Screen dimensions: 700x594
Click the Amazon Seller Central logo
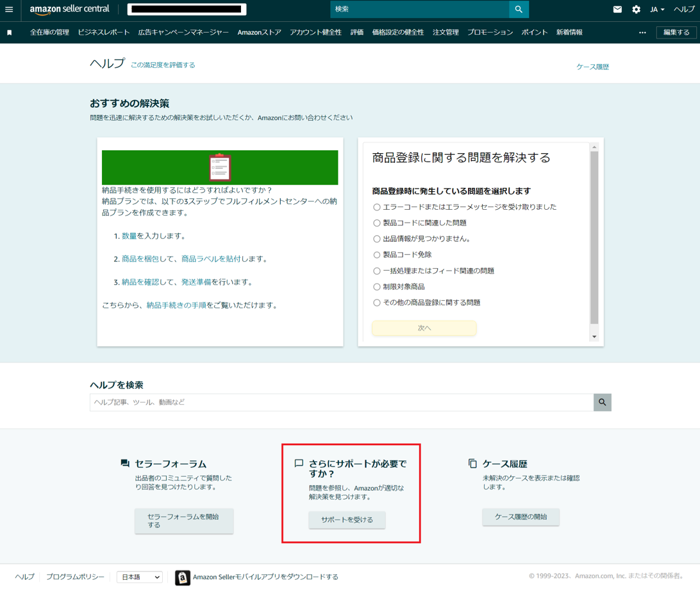pos(69,10)
